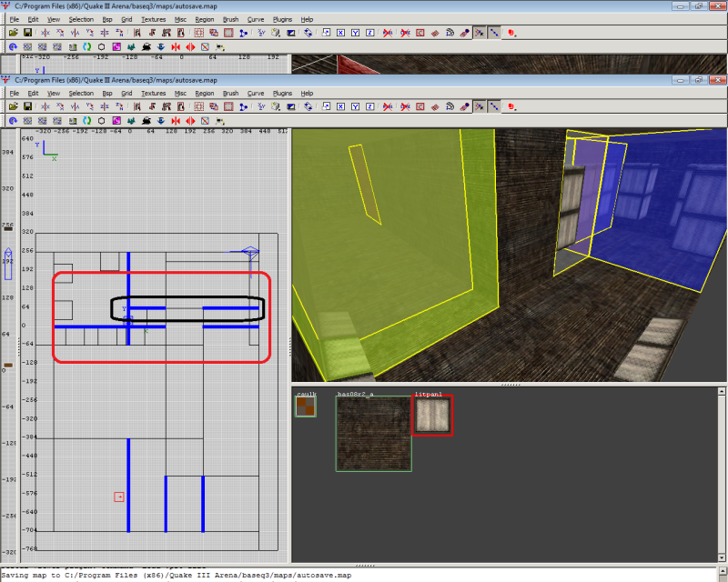Toggle Scale Y lock button in front window
This screenshot has height=582, width=728.
coord(355,106)
